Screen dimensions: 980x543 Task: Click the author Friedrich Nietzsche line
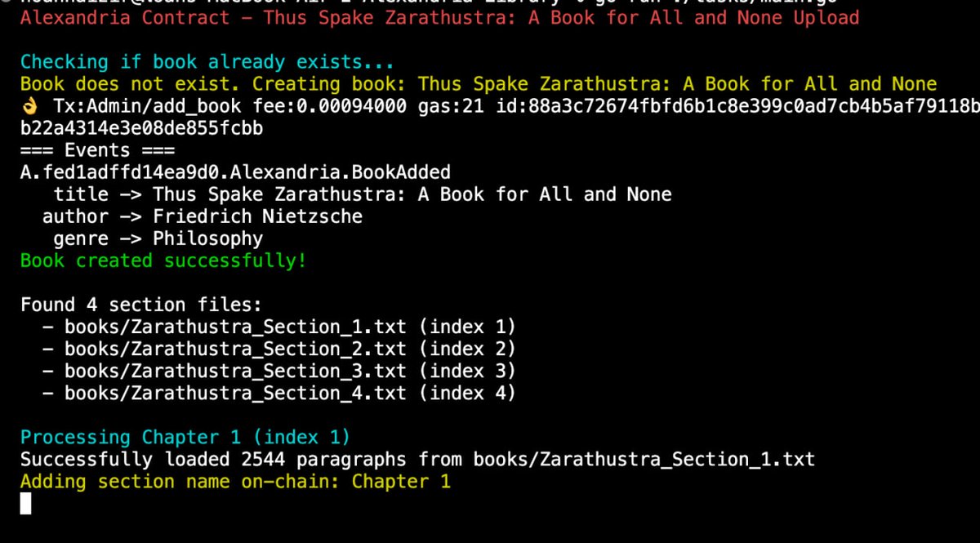point(202,216)
